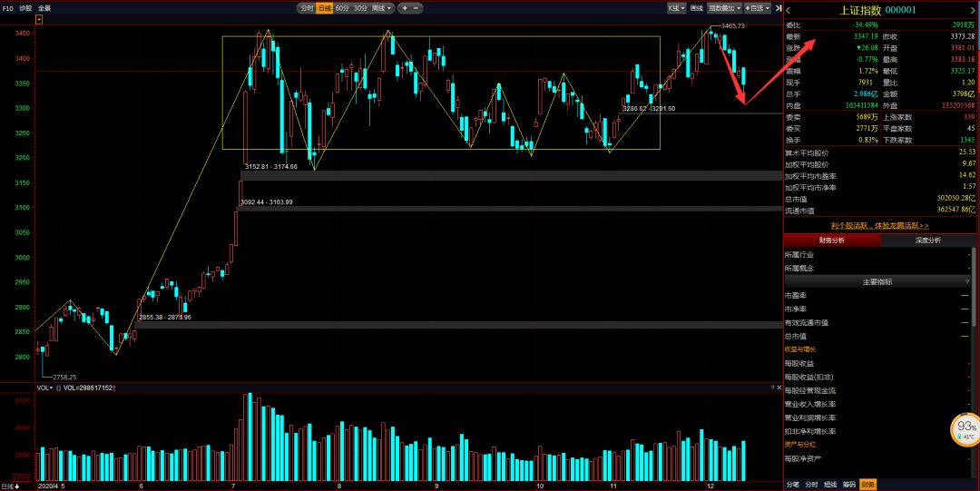Select the 画线 drawing tool
Viewport: 980px width, 491px height.
click(697, 8)
